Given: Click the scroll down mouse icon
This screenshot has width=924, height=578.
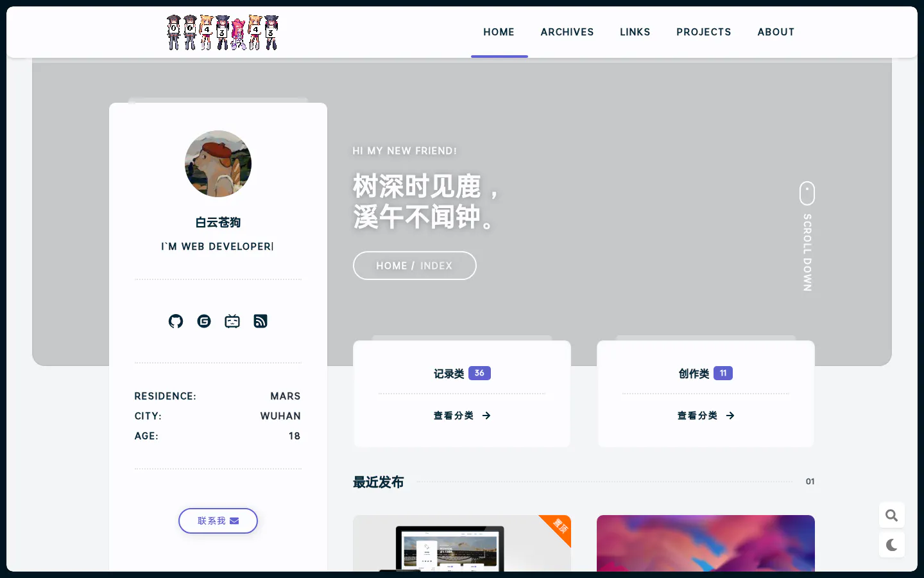Looking at the screenshot, I should point(807,193).
